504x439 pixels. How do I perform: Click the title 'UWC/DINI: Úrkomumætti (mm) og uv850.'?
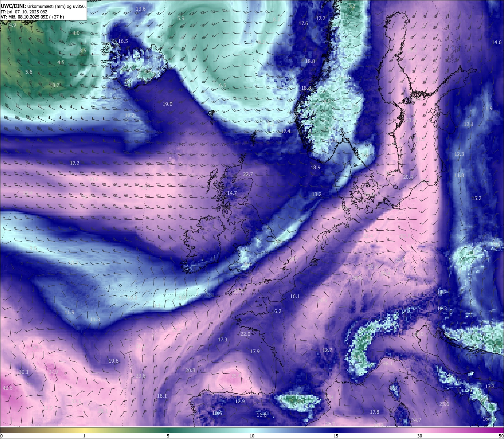tap(43, 6)
